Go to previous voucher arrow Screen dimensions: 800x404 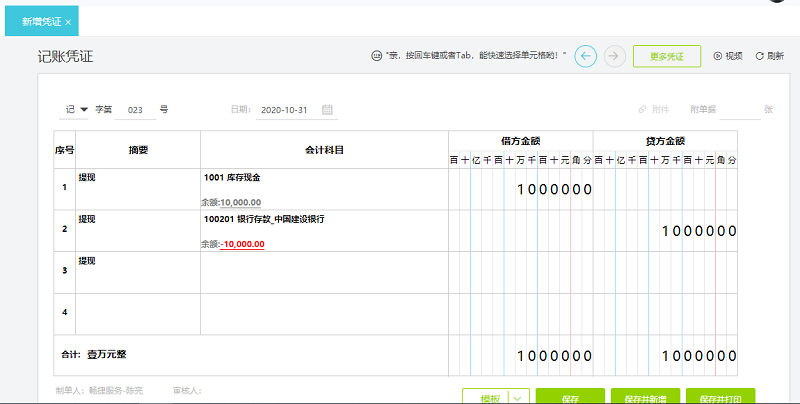tap(585, 56)
